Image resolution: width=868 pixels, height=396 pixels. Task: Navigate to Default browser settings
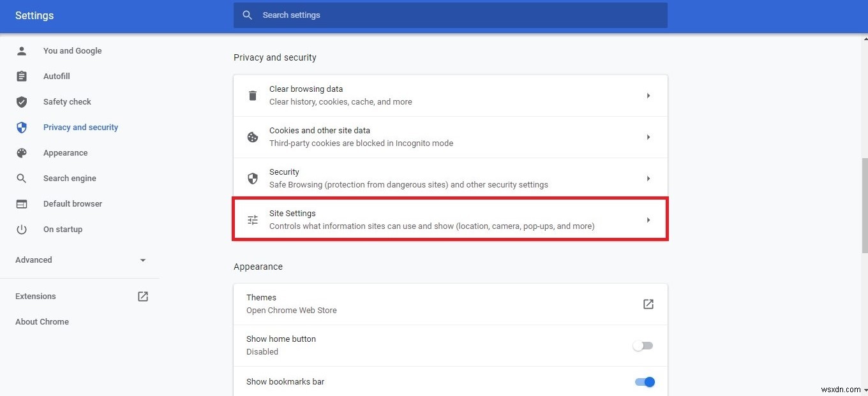[72, 203]
